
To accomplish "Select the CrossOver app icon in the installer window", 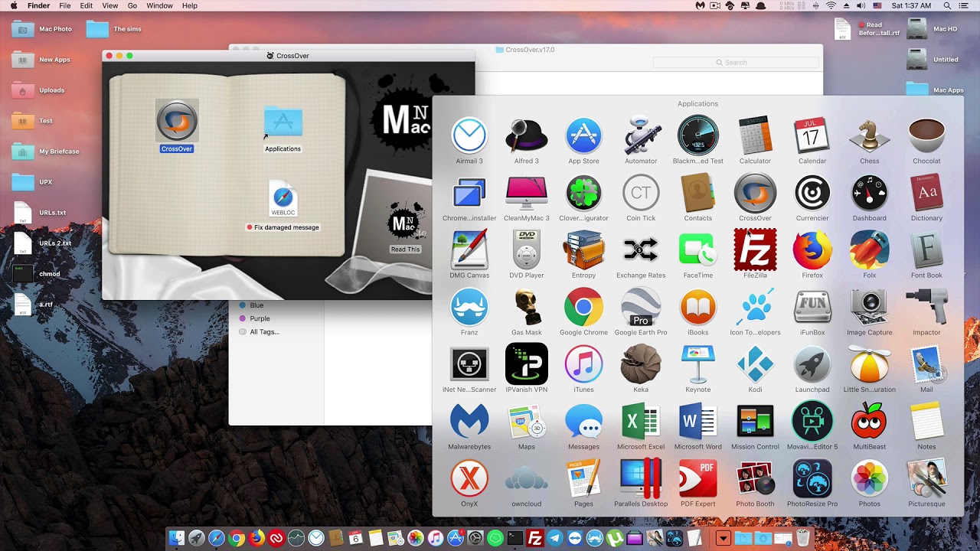I will click(177, 121).
